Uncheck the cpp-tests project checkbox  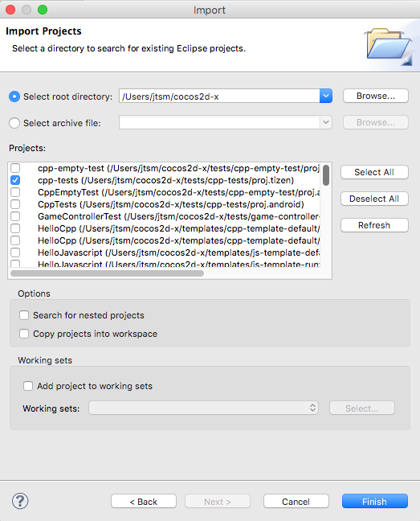point(15,180)
